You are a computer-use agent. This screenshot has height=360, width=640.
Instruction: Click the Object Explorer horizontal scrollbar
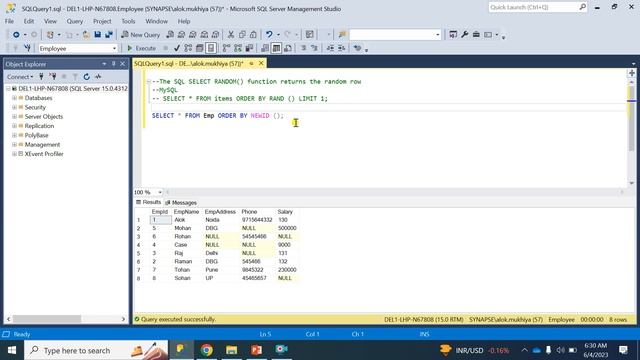(x=66, y=319)
